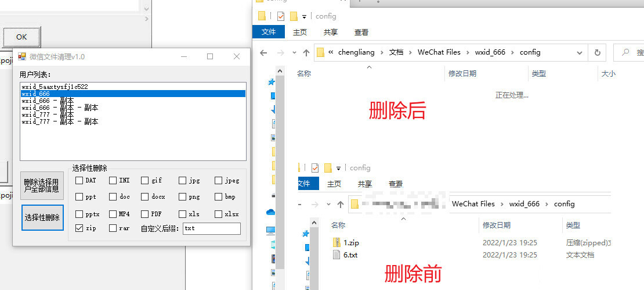Click the 6.txt document icon

337,254
